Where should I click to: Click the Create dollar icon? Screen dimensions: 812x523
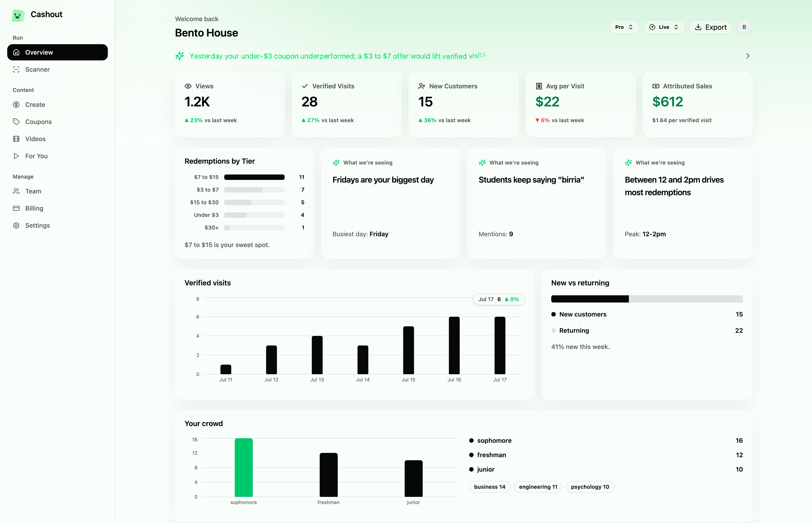coord(16,105)
